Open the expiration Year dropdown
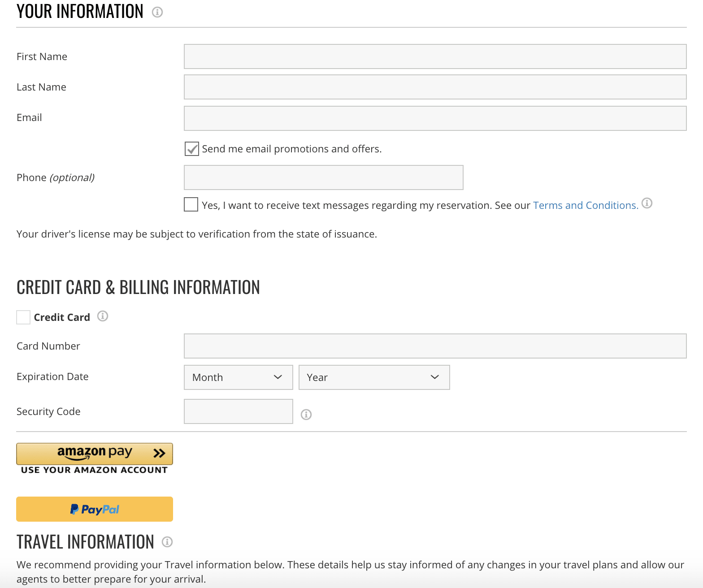The image size is (703, 588). tap(374, 377)
